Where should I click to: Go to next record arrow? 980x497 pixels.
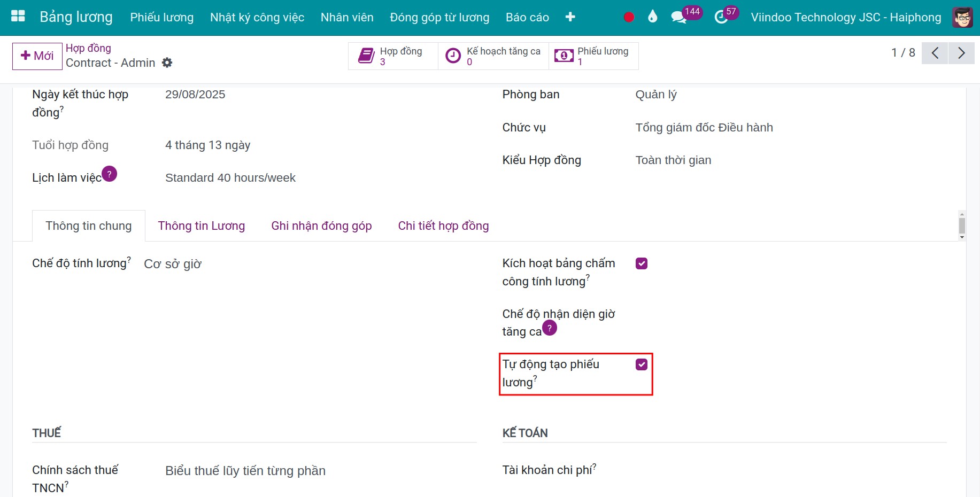(x=961, y=53)
